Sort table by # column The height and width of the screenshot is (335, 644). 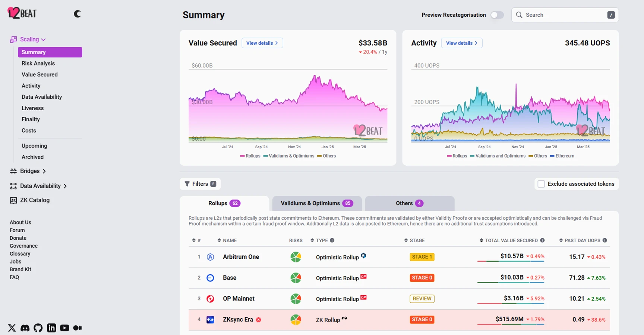[196, 240]
